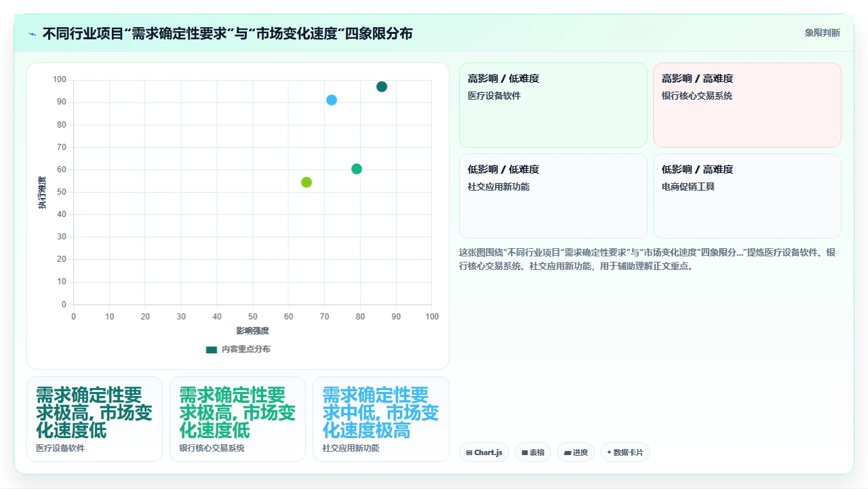Click the 医疗设备软件 caption in bottom data card
The width and height of the screenshot is (868, 489).
(x=60, y=448)
